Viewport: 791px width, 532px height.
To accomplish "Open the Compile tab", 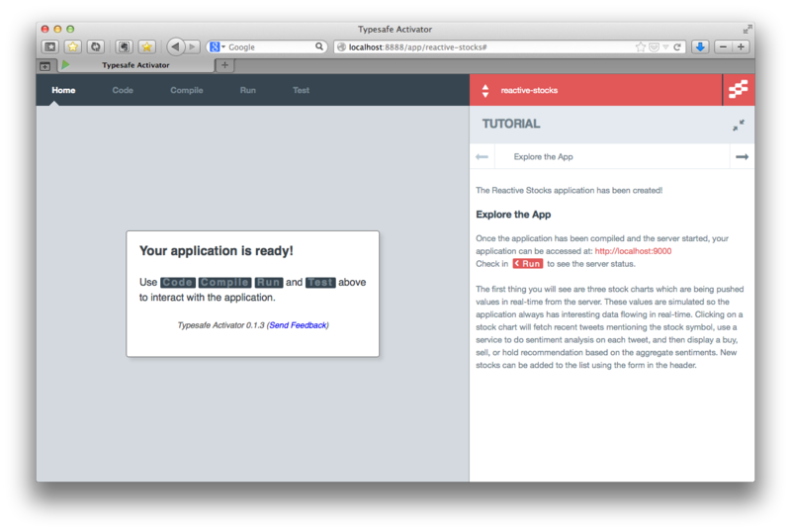I will pos(187,90).
